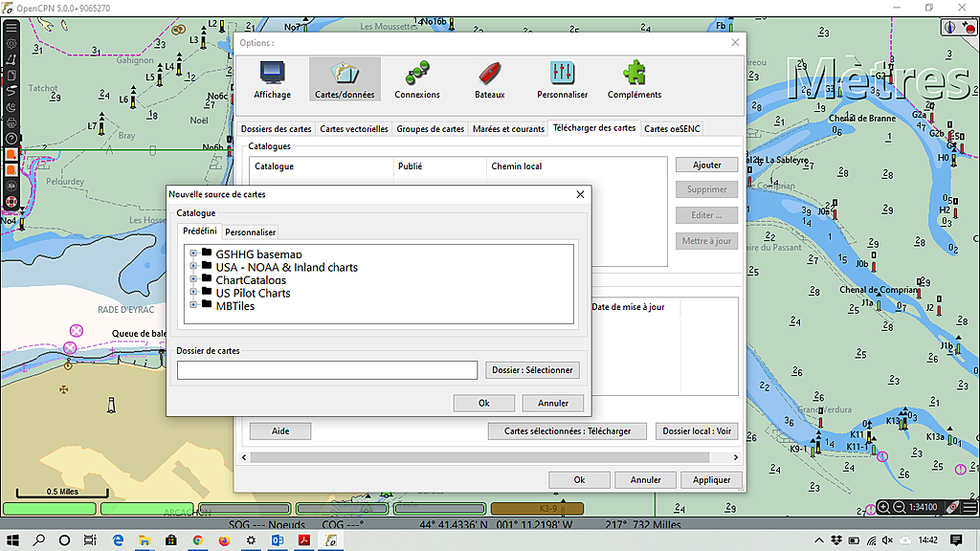Open the Cartes oeSENC tab
The width and height of the screenshot is (980, 551).
672,129
